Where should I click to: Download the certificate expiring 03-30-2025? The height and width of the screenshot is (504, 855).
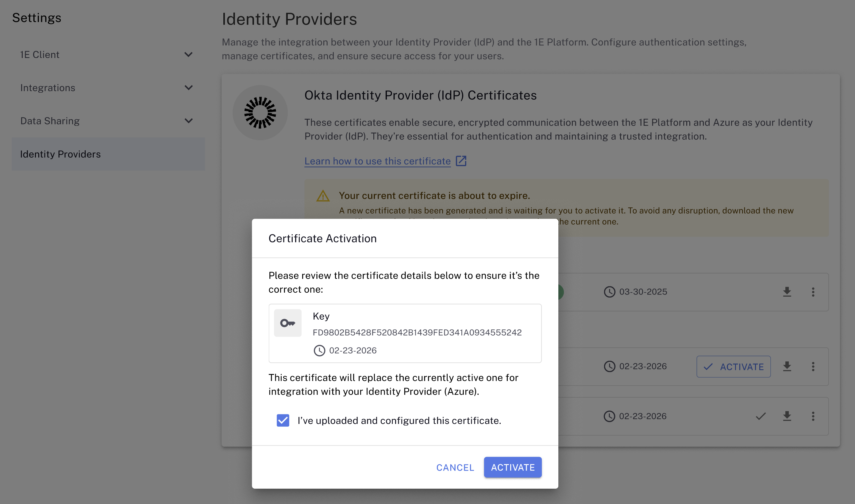tap(787, 292)
